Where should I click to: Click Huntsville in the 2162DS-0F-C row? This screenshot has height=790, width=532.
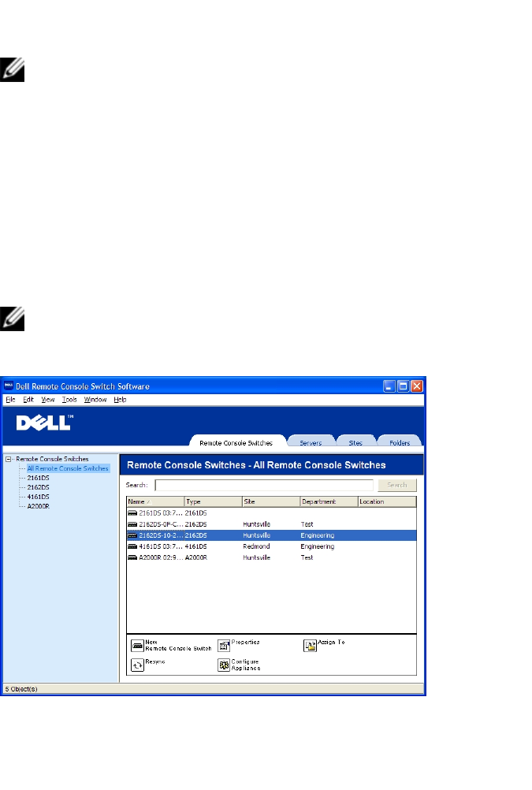click(256, 524)
